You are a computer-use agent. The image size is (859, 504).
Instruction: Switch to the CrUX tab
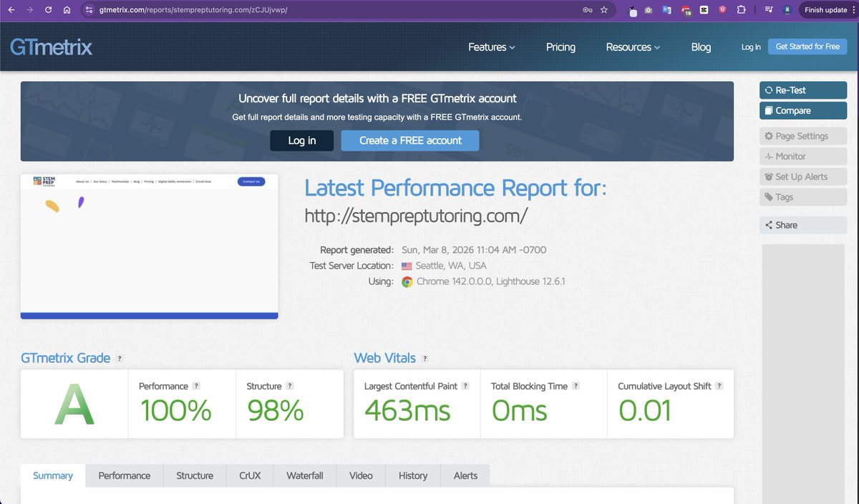[250, 476]
